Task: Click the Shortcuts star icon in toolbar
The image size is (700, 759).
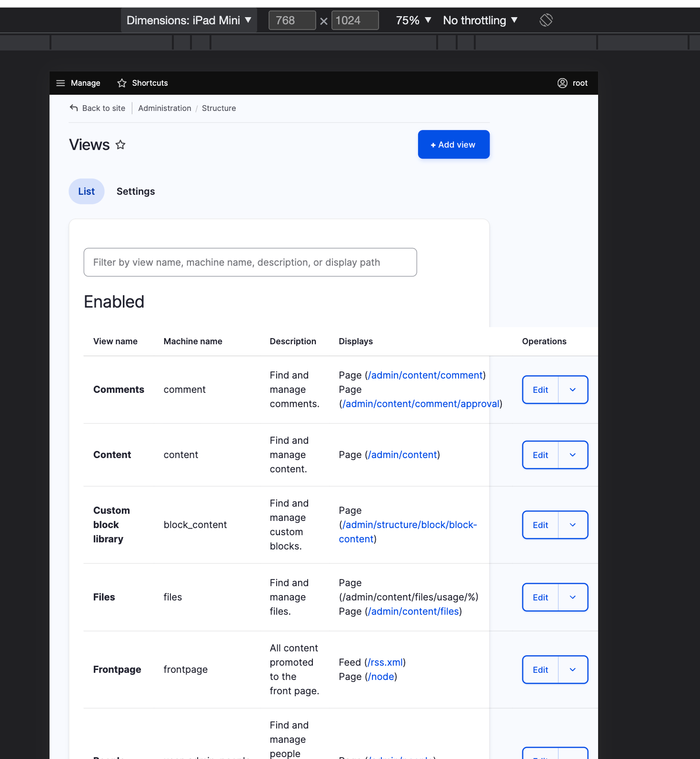Action: 122,83
